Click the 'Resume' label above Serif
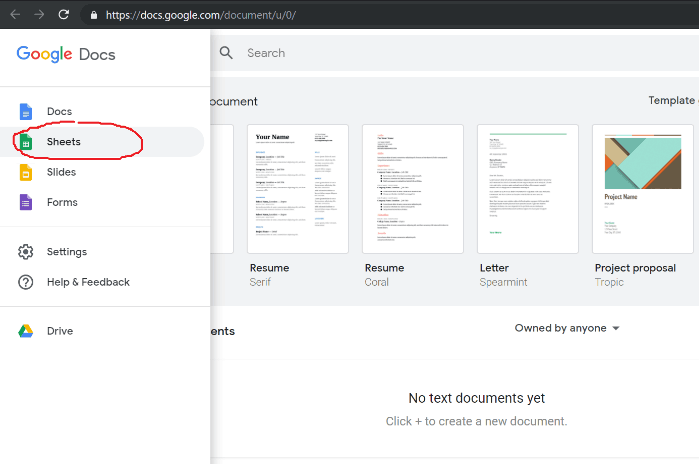 [x=270, y=268]
